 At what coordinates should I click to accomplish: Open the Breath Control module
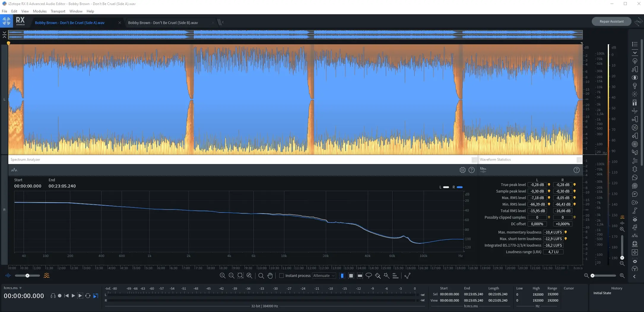pos(635,69)
